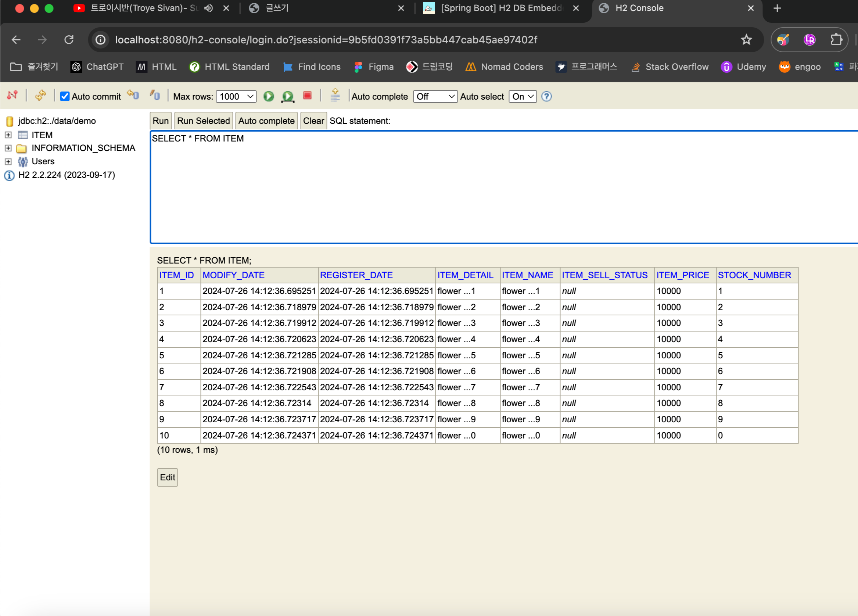
Task: Switch to the Spring Boot H2 DB tab
Action: (x=499, y=8)
